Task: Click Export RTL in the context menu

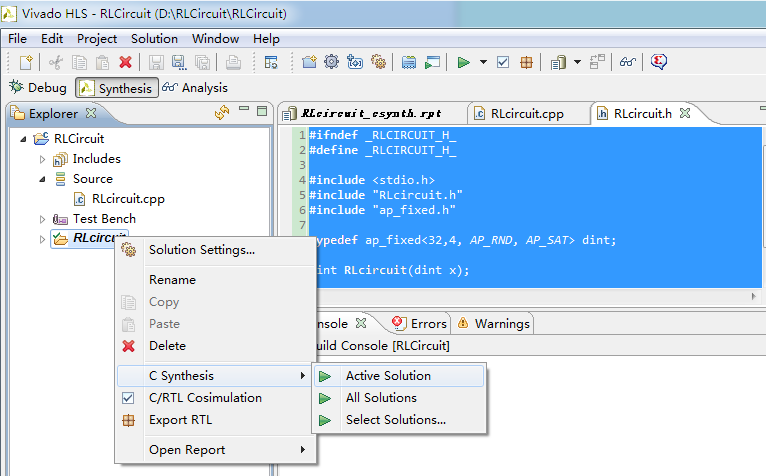Action: [180, 420]
